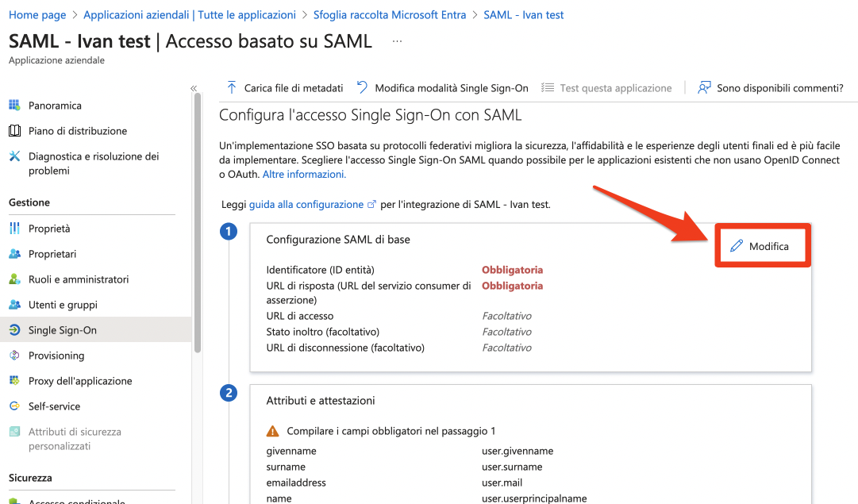The image size is (858, 504).
Task: Click the Self-service icon
Action: click(14, 406)
